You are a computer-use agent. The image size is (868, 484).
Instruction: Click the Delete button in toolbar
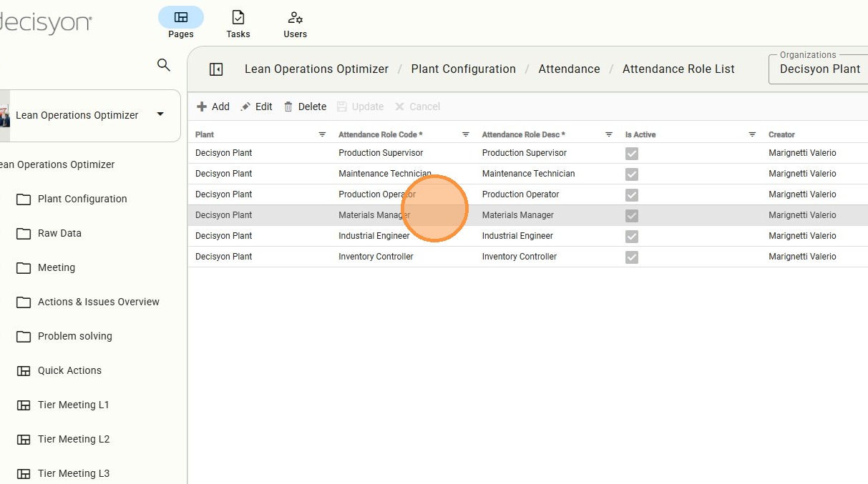pyautogui.click(x=305, y=107)
